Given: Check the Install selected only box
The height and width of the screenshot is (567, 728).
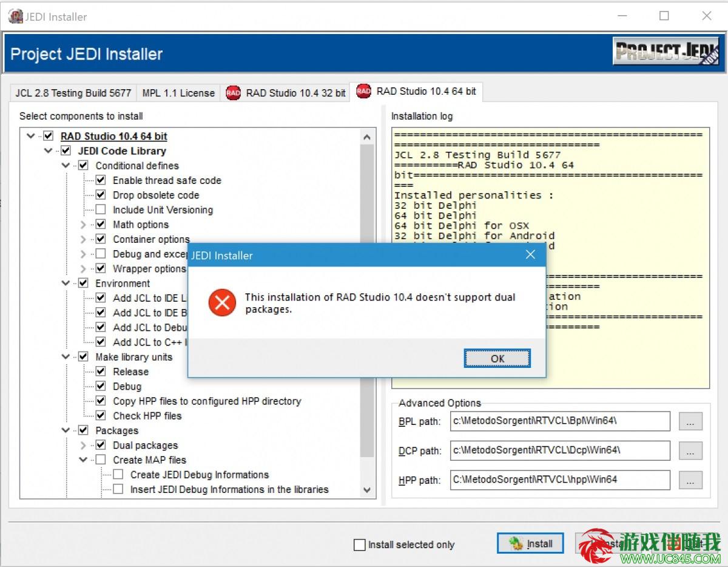Looking at the screenshot, I should 360,545.
